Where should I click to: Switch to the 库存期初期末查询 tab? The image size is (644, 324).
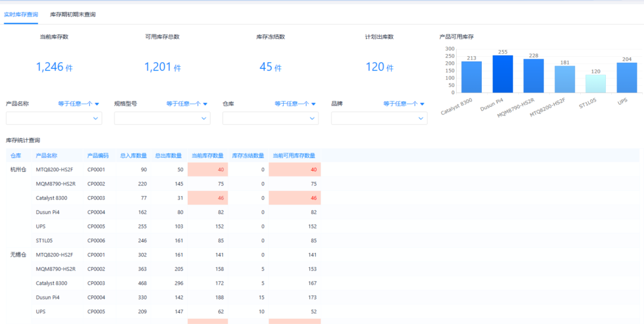73,14
